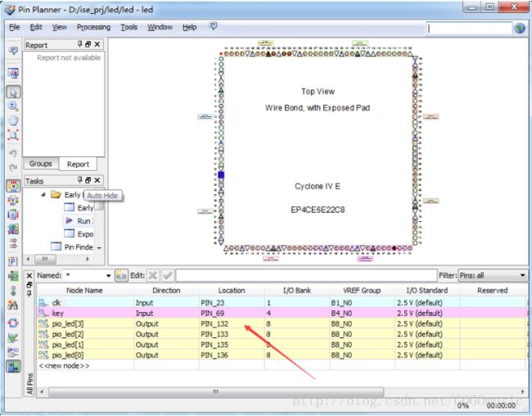
Task: Activate the selection arrow tool
Action: point(13,92)
